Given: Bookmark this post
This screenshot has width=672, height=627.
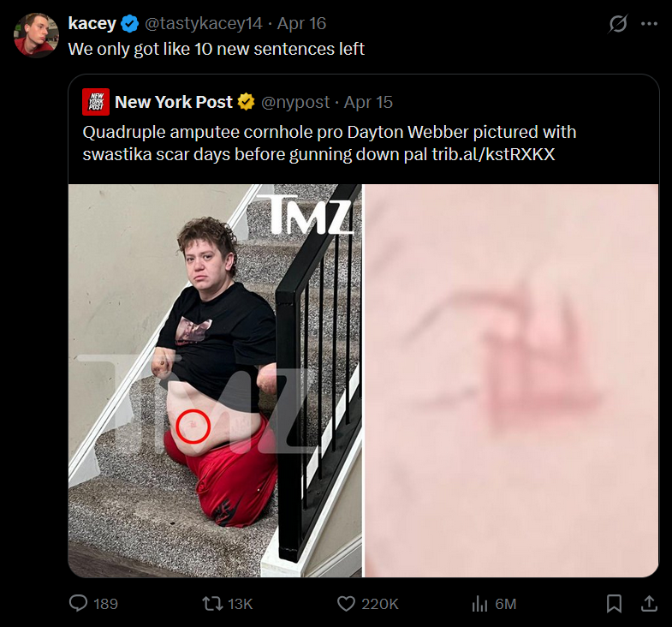Looking at the screenshot, I should click(x=614, y=603).
